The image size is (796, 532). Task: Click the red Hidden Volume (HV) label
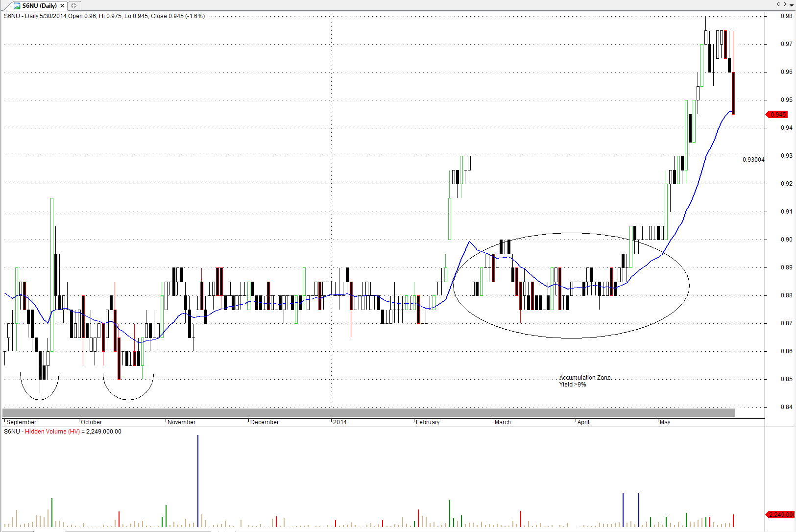coord(52,432)
